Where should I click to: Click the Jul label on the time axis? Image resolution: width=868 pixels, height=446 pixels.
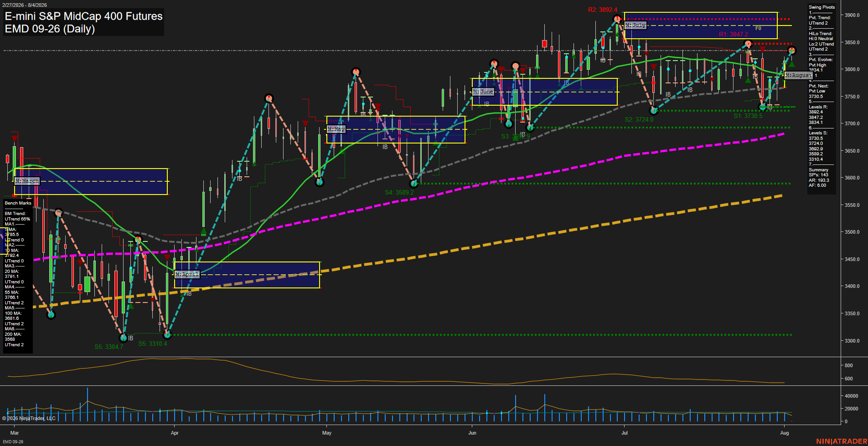tap(625, 433)
